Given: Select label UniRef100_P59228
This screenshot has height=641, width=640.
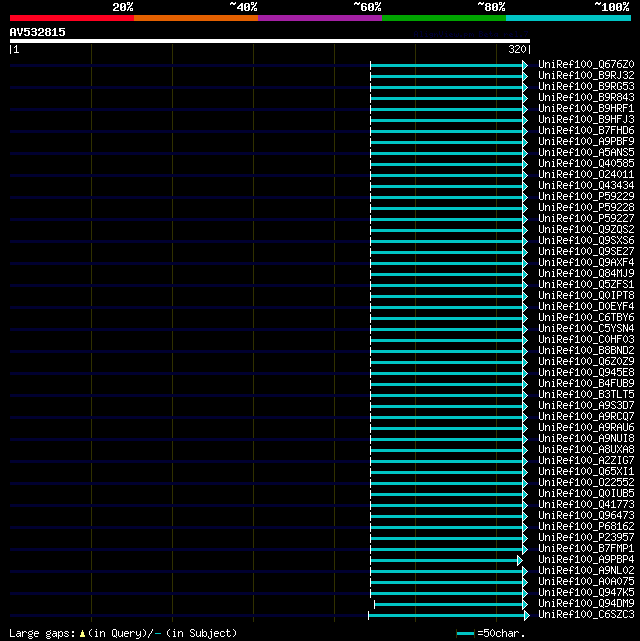Looking at the screenshot, I should click(586, 207).
